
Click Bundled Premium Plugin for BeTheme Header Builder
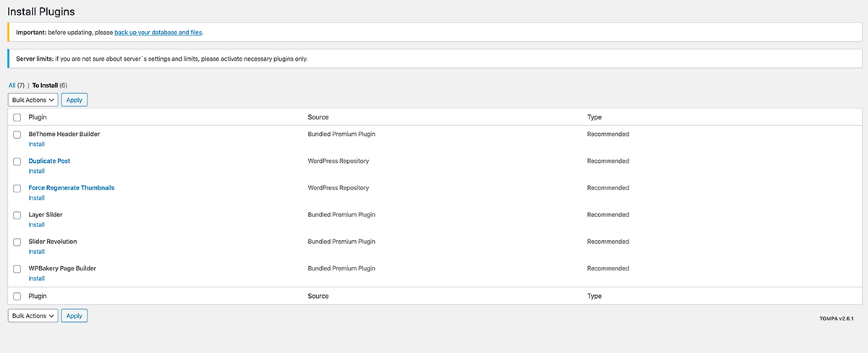341,134
